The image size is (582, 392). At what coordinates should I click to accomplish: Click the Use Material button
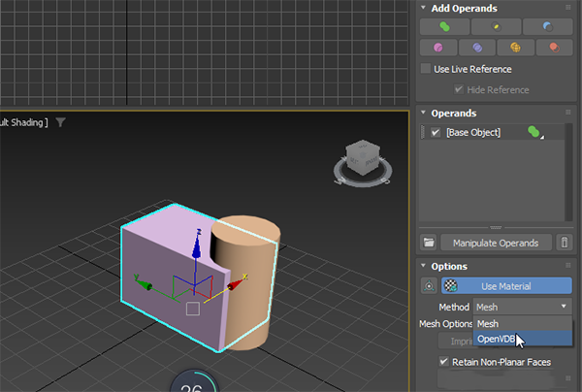(x=506, y=286)
